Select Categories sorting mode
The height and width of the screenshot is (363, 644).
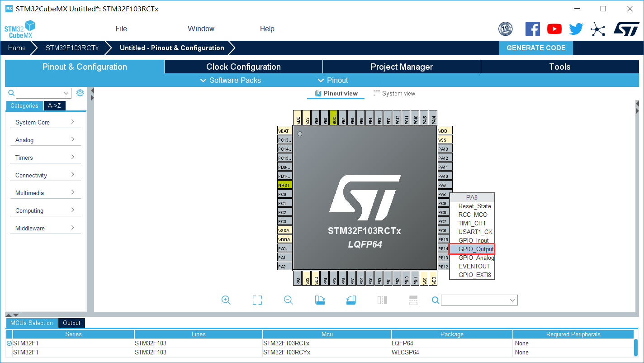point(24,105)
